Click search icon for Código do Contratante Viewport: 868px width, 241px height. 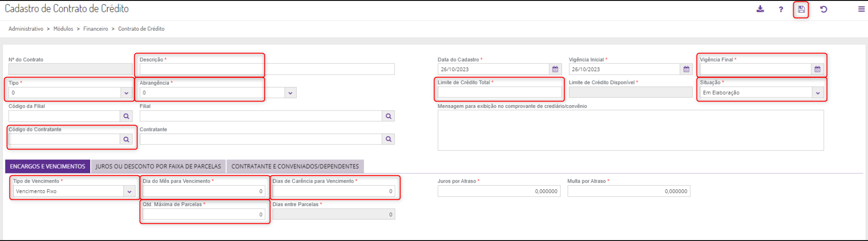[x=127, y=140]
